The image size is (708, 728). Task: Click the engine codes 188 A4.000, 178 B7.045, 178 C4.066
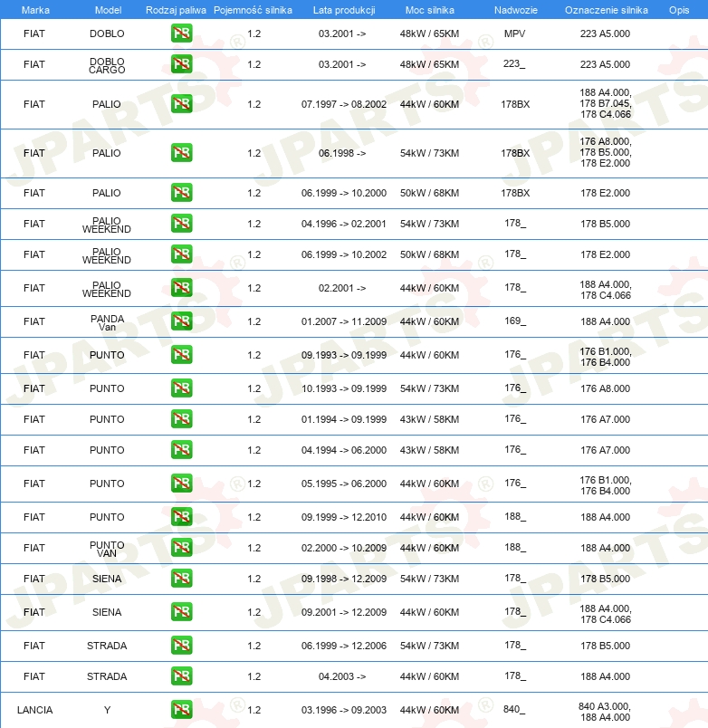point(606,103)
